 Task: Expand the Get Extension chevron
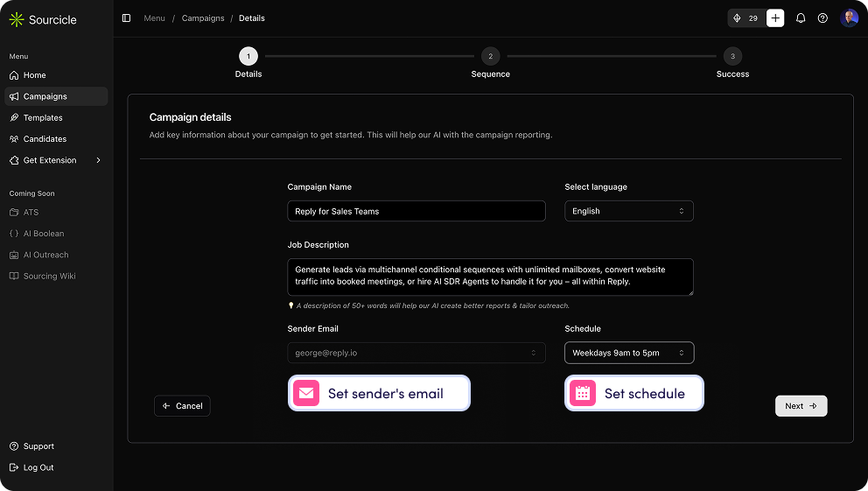[x=99, y=160]
